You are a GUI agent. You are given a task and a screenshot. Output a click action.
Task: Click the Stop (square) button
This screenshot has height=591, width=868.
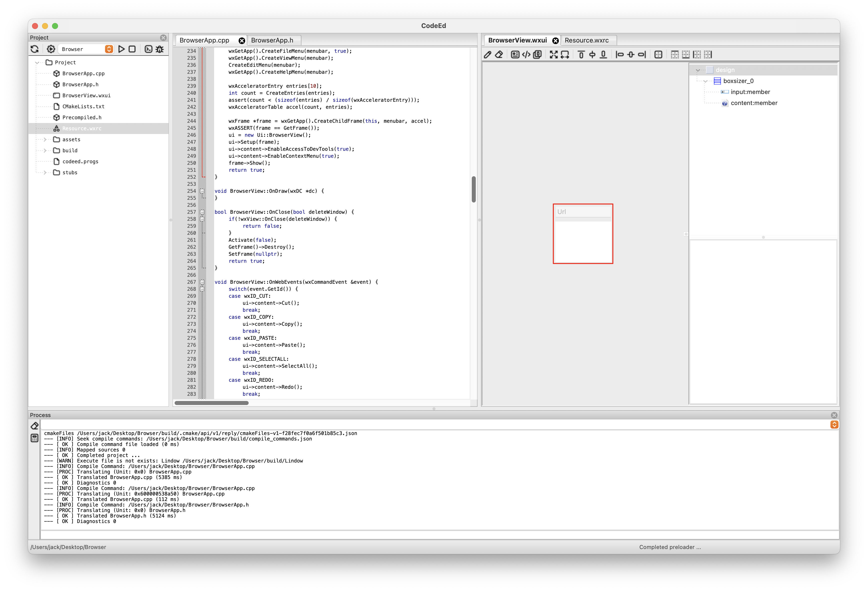coord(132,49)
